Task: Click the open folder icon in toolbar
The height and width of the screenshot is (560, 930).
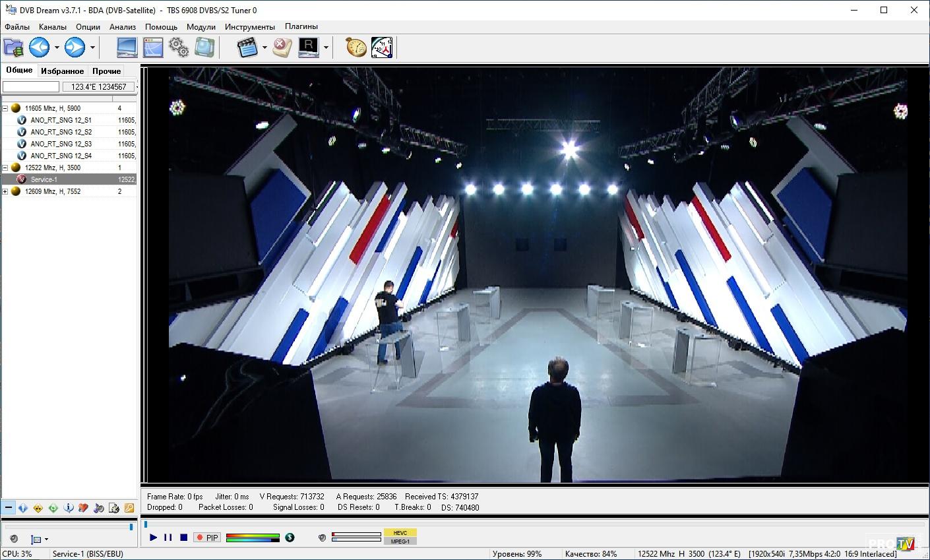Action: (13, 47)
